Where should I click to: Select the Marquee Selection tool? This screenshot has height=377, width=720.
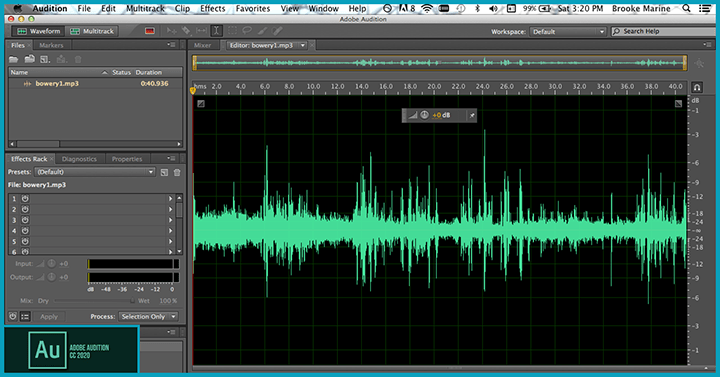pyautogui.click(x=232, y=31)
